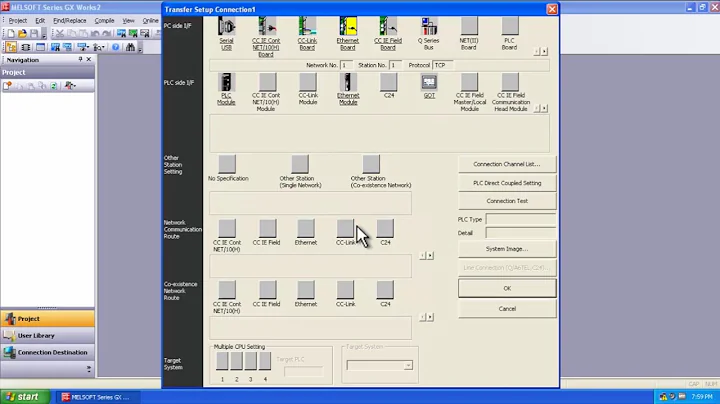
Task: Select CC IE Field Communication Head Module
Action: pyautogui.click(x=510, y=82)
